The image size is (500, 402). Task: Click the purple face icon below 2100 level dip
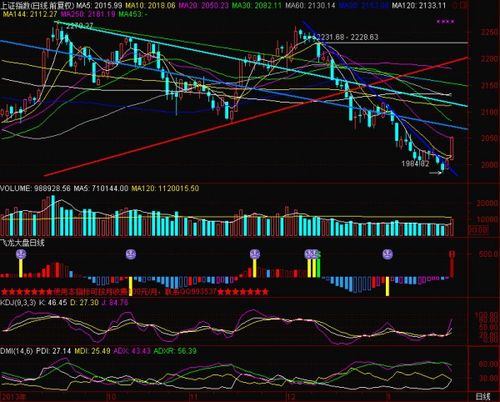point(387,254)
